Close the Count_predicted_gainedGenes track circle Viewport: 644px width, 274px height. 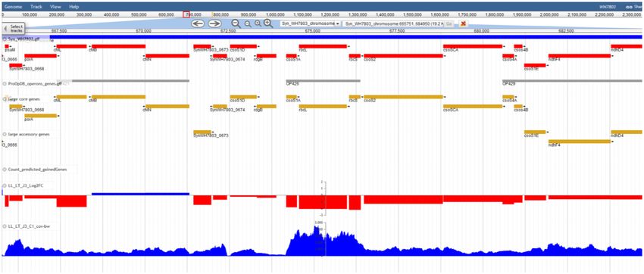click(5, 169)
